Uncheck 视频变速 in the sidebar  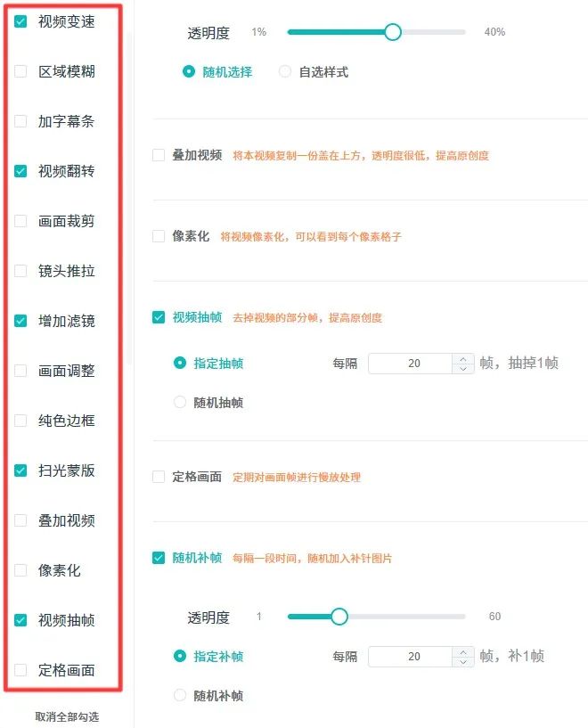click(20, 21)
